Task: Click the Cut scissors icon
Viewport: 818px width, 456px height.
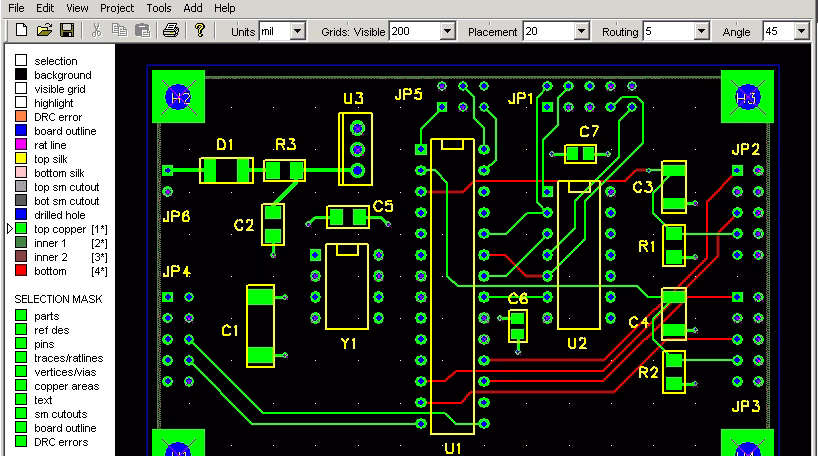Action: click(97, 30)
